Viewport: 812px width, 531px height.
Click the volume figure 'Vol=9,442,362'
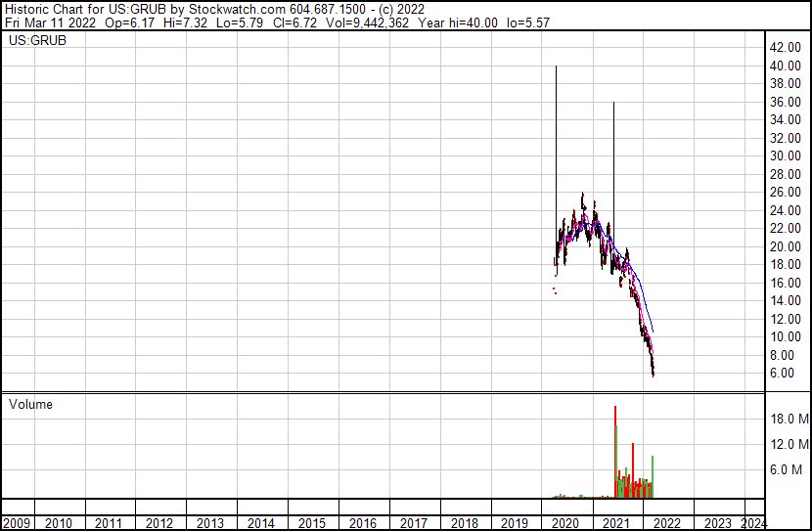click(x=367, y=22)
